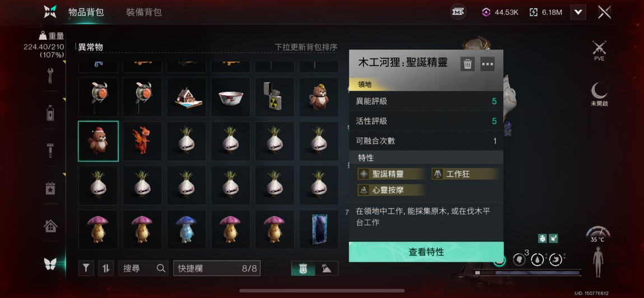Click the 搜尋 search field
This screenshot has width=644, height=298.
(143, 268)
